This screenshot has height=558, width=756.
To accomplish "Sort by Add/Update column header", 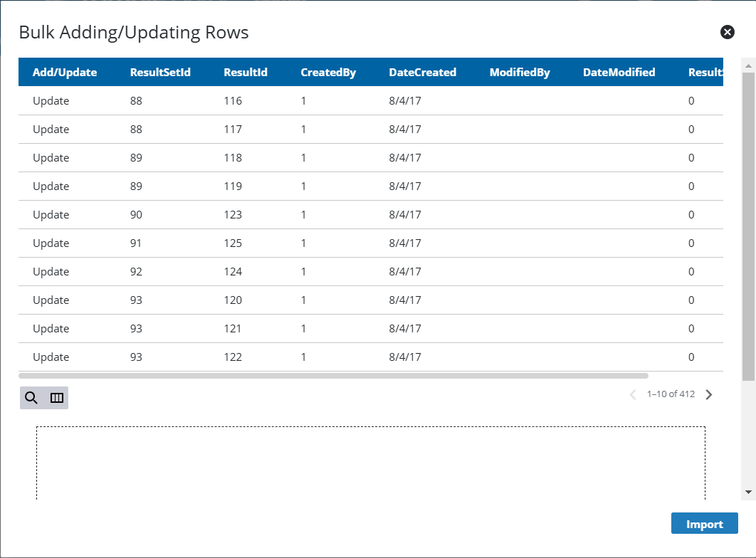I will point(65,72).
